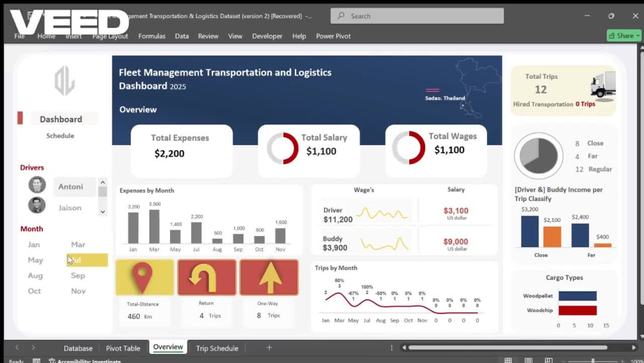Click the blue Woodpellet cargo bar
Screen dimensions: 644x363
(578, 296)
